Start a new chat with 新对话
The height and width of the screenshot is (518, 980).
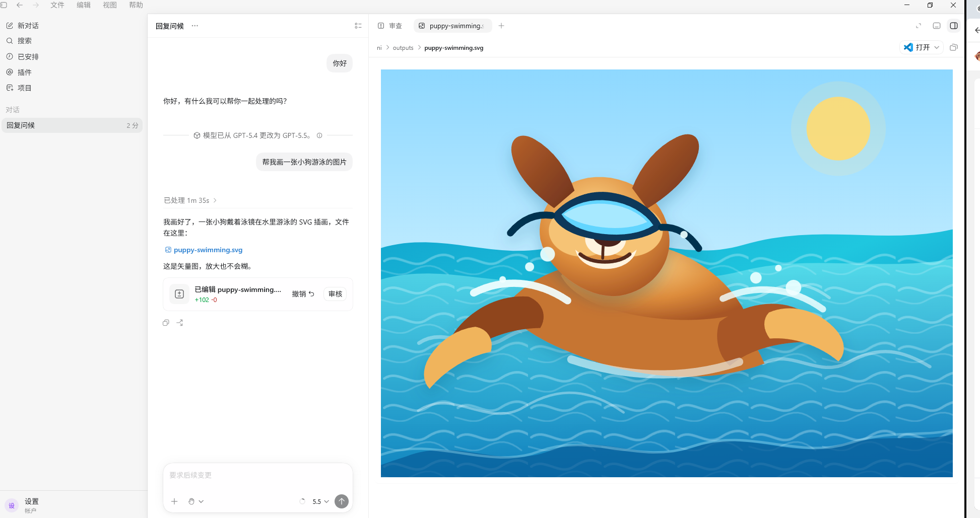pos(23,26)
